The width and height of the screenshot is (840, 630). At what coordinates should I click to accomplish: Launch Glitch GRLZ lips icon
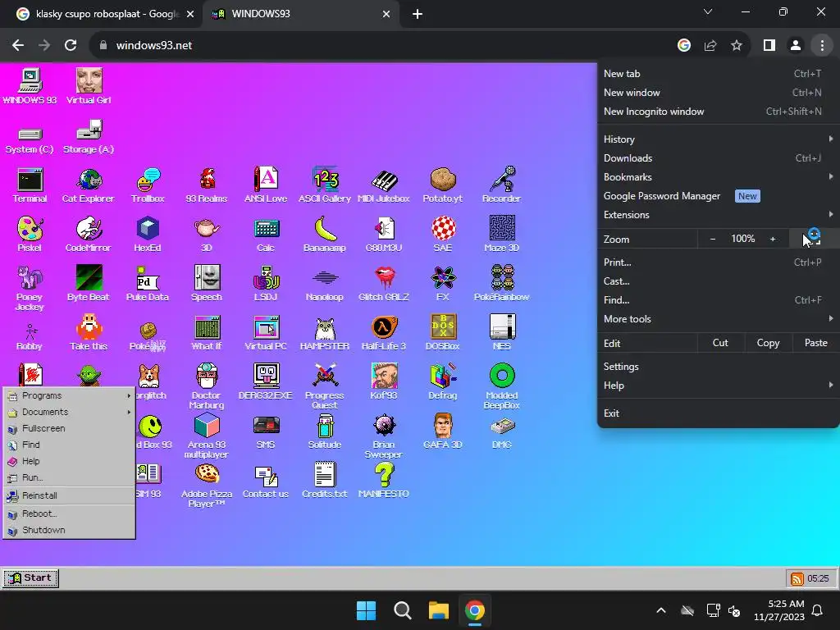click(384, 283)
